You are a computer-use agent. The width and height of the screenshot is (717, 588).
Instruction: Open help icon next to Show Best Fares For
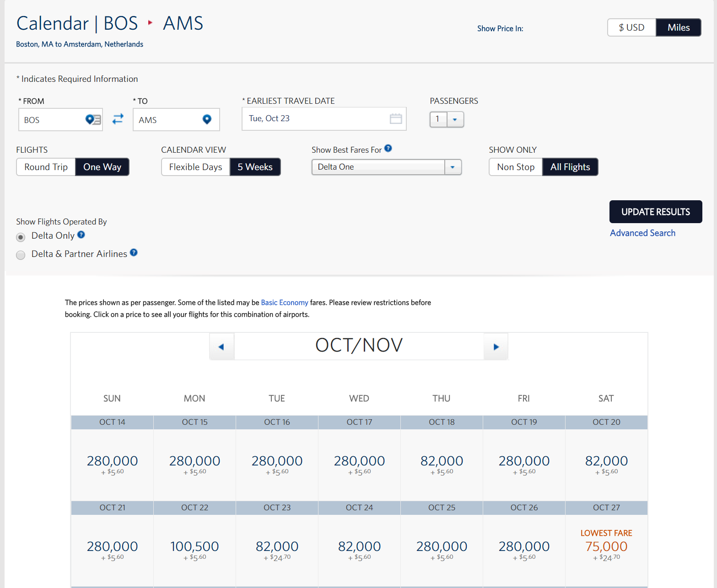click(x=388, y=148)
